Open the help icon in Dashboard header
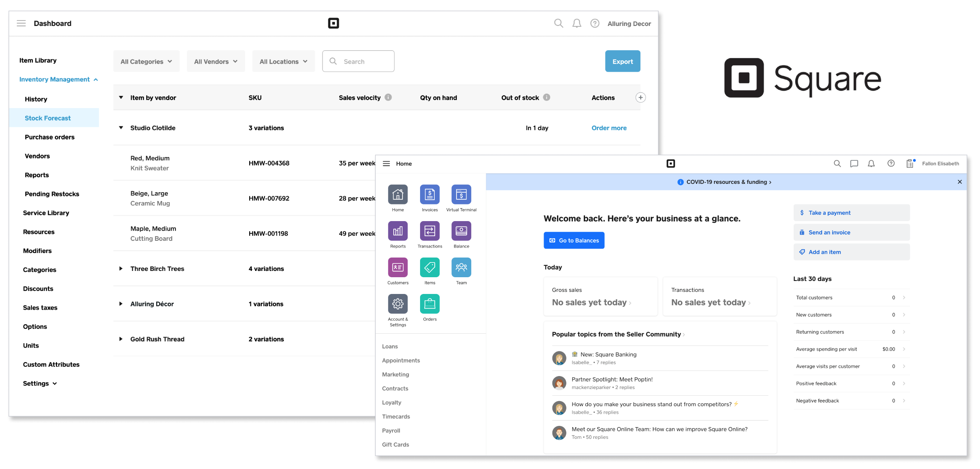The image size is (980, 469). pyautogui.click(x=595, y=23)
